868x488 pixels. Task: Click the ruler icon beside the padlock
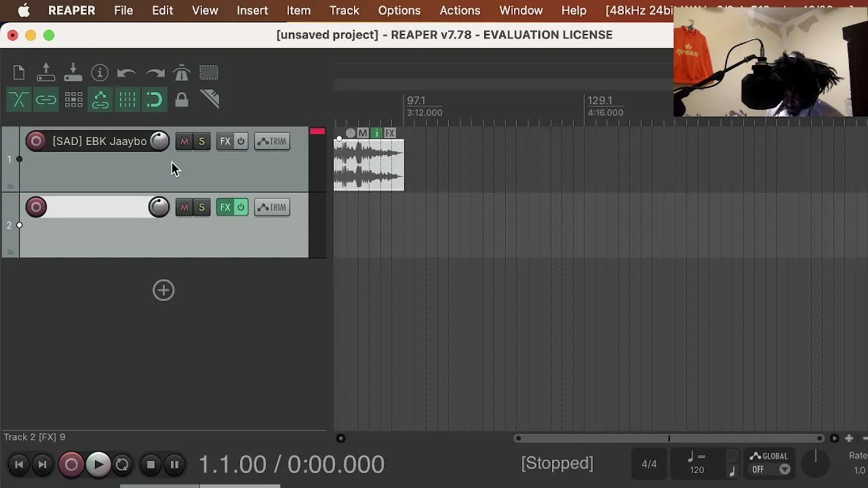pos(210,100)
